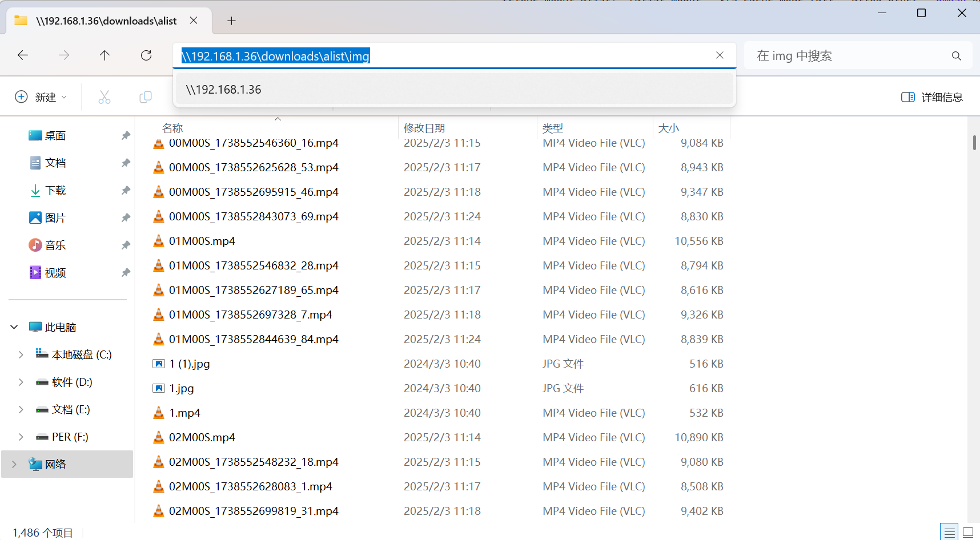The image size is (980, 540).
Task: Select 此电脑 in navigation pane
Action: (x=53, y=327)
